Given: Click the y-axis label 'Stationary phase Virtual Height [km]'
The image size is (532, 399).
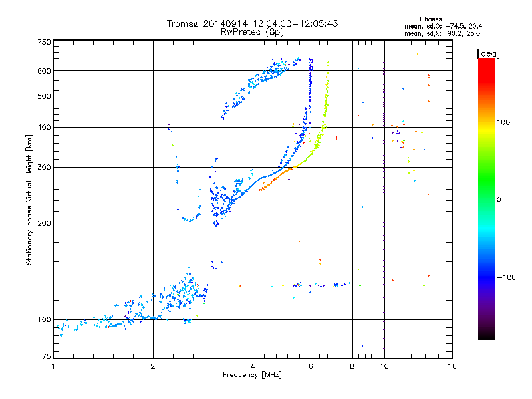Looking at the screenshot, I should pos(29,199).
